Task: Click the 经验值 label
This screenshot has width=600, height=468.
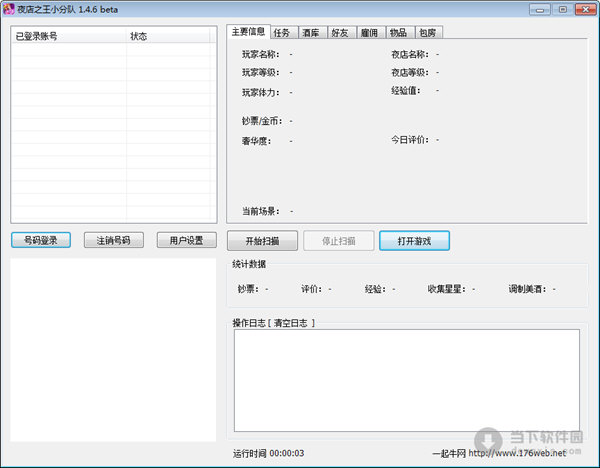Action: (x=406, y=91)
